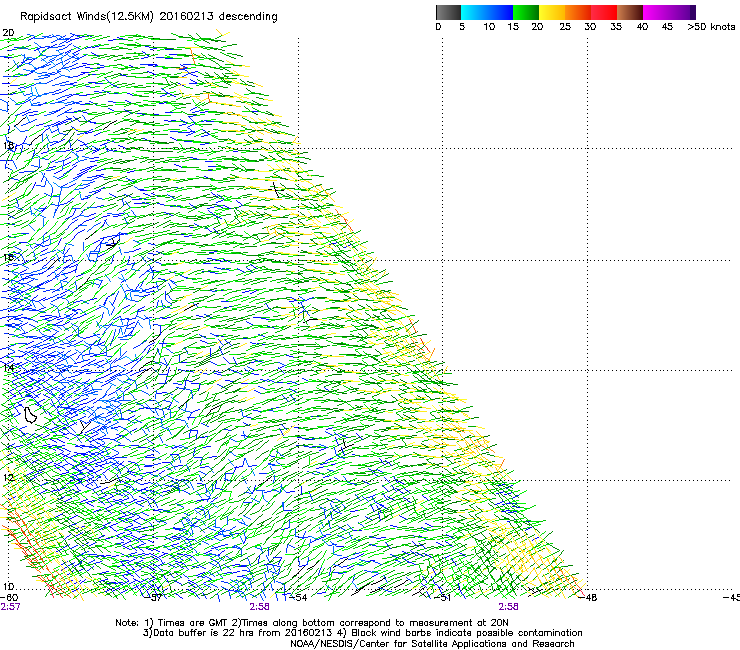Screen dimensions: 740x650
Task: Click the legend value '45'
Action: click(667, 27)
